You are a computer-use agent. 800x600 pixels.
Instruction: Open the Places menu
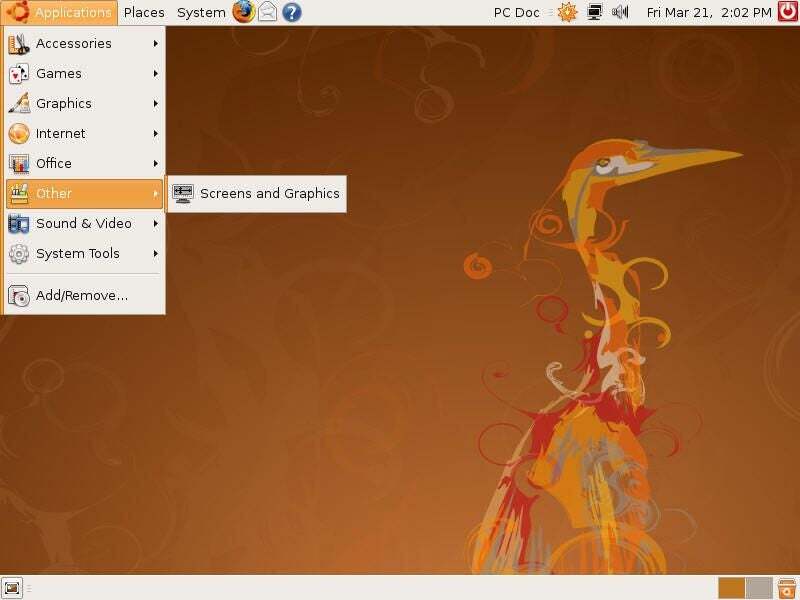tap(144, 13)
